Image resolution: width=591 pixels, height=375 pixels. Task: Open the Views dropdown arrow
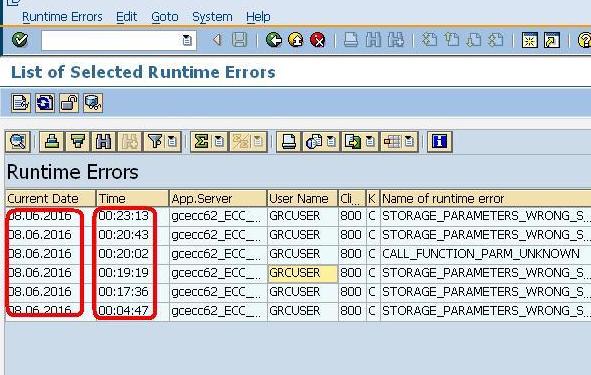331,142
